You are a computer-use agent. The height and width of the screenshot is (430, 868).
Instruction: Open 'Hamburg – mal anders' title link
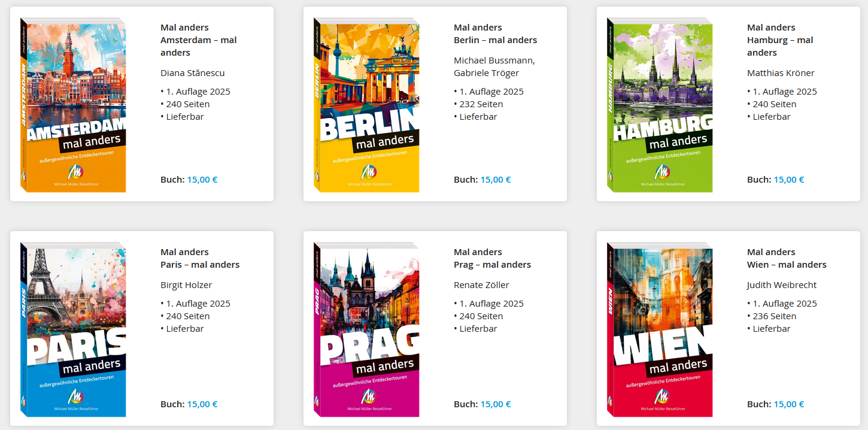(x=780, y=46)
